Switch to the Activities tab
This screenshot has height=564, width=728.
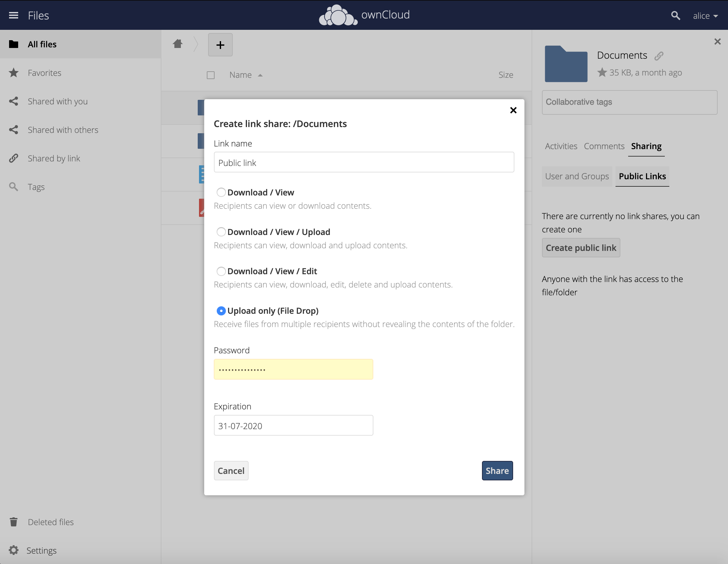tap(561, 146)
